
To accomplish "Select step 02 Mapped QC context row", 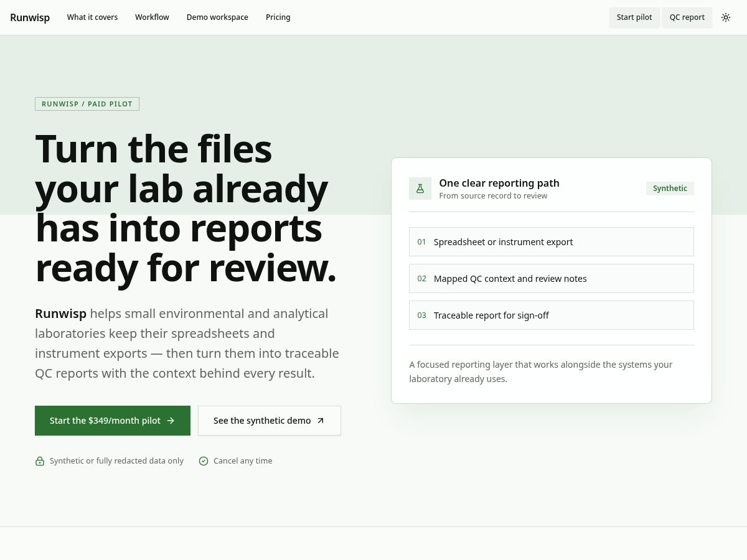I will [552, 278].
